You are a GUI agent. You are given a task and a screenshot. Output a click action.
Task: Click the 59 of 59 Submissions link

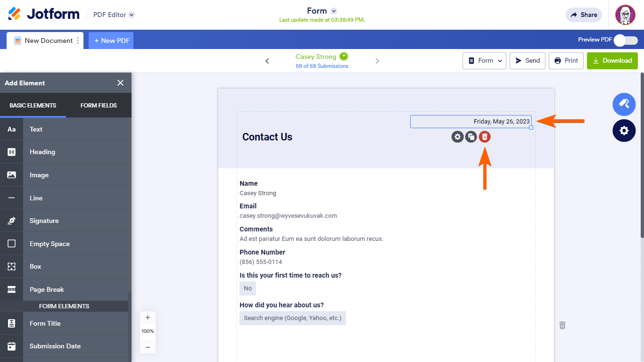pyautogui.click(x=322, y=66)
